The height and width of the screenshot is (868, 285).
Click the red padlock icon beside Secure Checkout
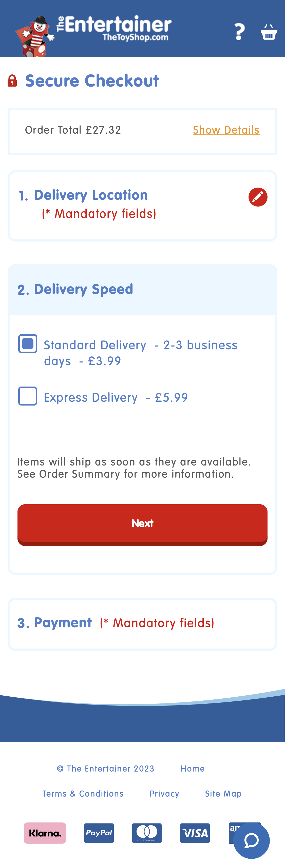pos(12,80)
